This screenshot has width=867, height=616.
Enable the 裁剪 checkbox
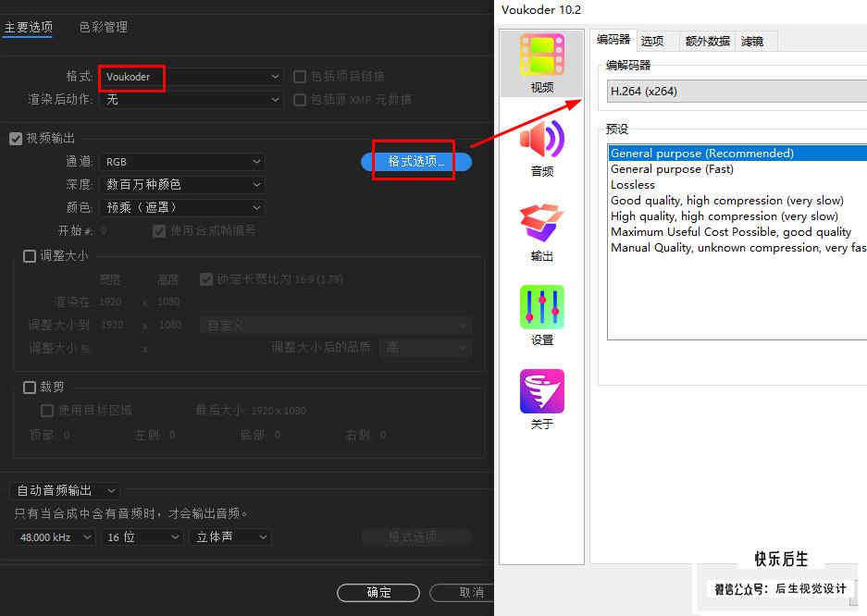pos(30,388)
